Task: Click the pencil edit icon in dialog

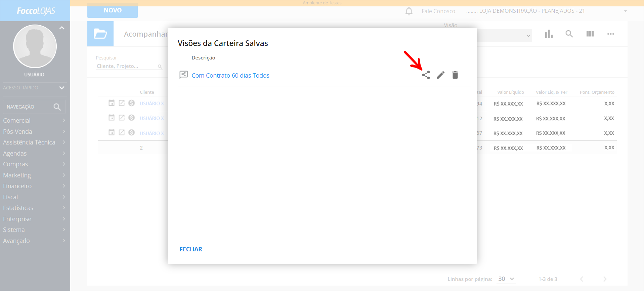Action: point(441,75)
